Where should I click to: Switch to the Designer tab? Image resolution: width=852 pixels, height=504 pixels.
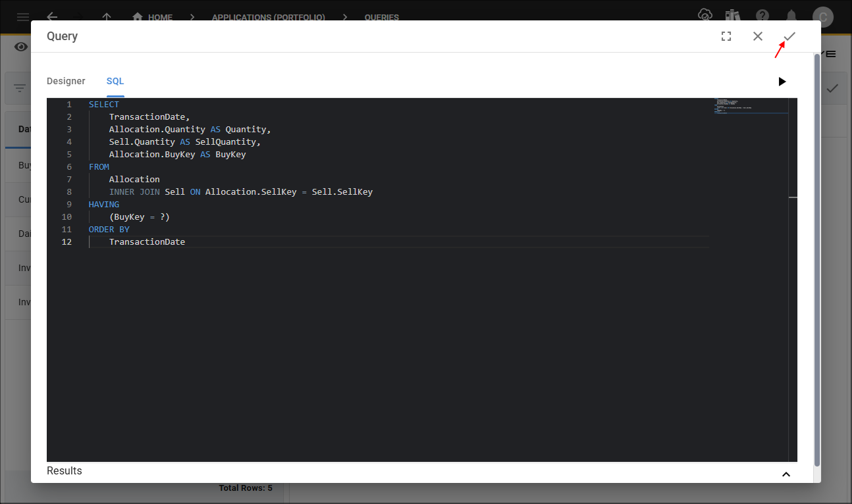[x=66, y=81]
